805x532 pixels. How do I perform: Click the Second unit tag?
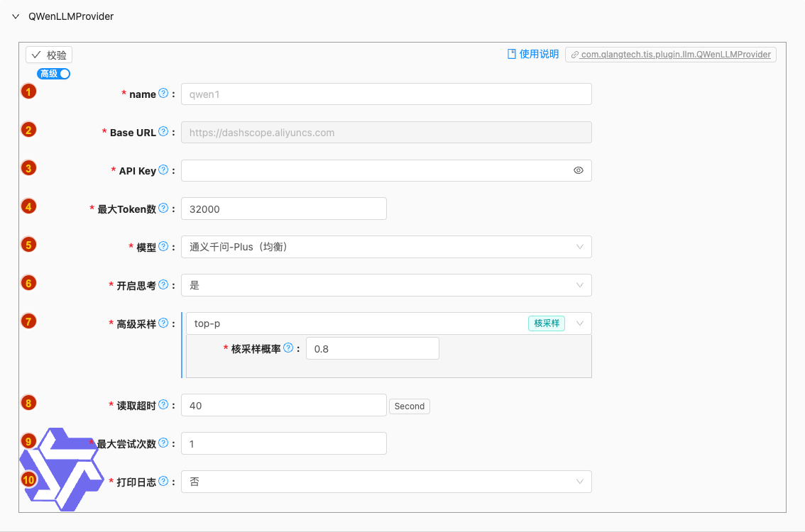pyautogui.click(x=409, y=406)
